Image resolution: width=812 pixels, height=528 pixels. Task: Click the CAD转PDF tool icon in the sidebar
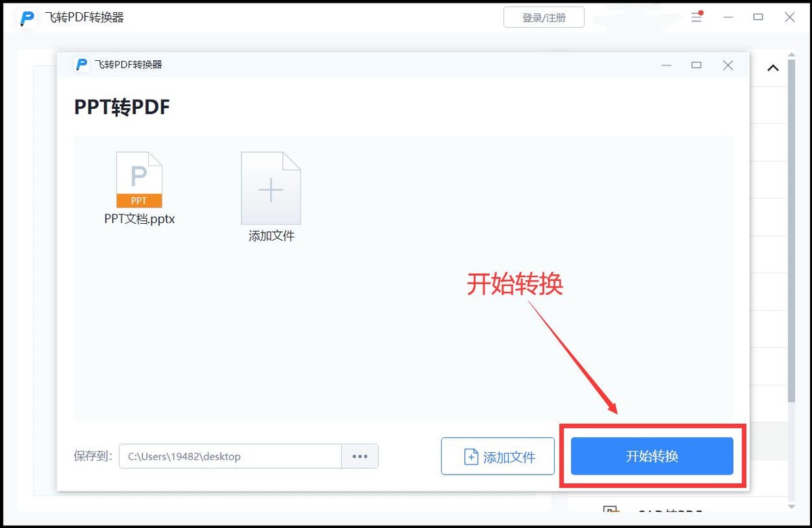612,512
